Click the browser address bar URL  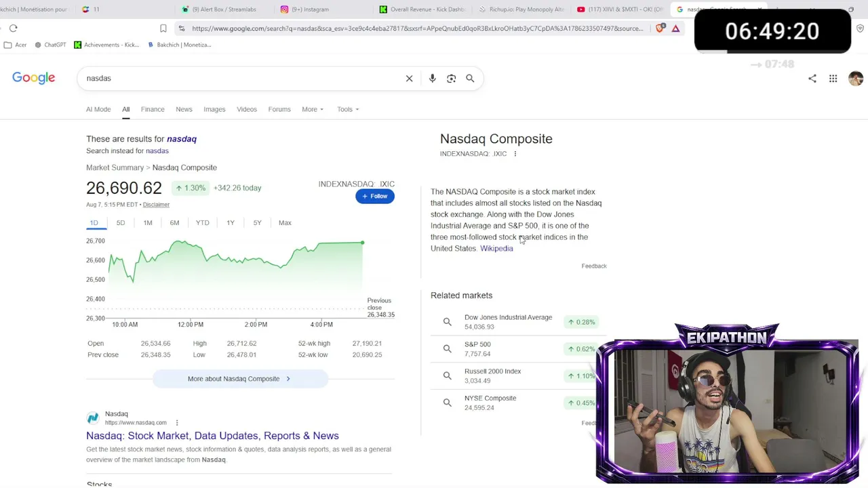coord(417,28)
